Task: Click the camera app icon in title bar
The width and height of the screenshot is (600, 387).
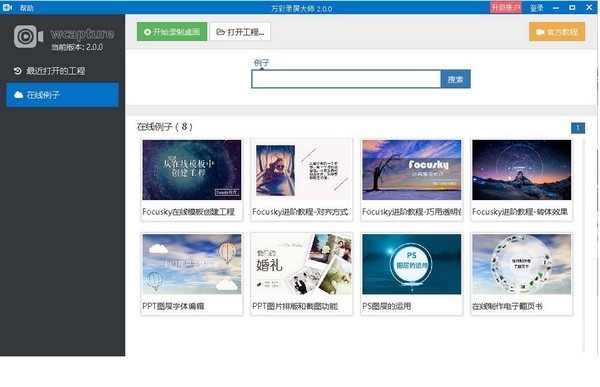Action: pyautogui.click(x=7, y=8)
